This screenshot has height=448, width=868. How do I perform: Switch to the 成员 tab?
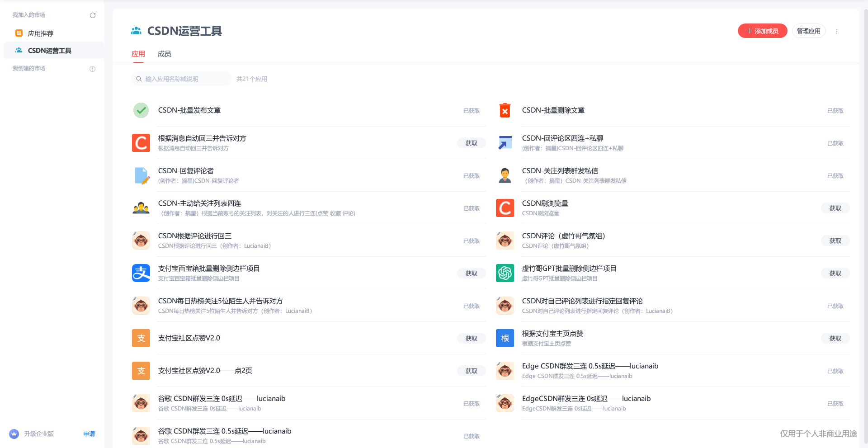pos(164,54)
